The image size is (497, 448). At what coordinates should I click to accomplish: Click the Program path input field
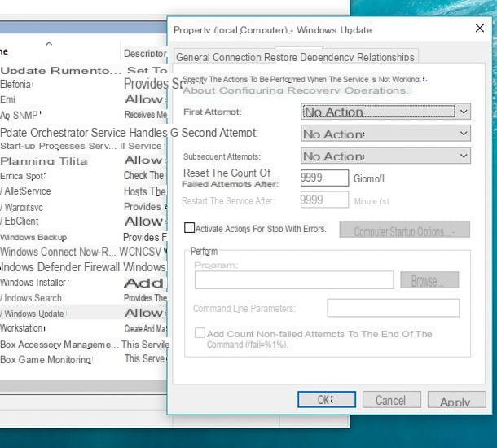[294, 279]
